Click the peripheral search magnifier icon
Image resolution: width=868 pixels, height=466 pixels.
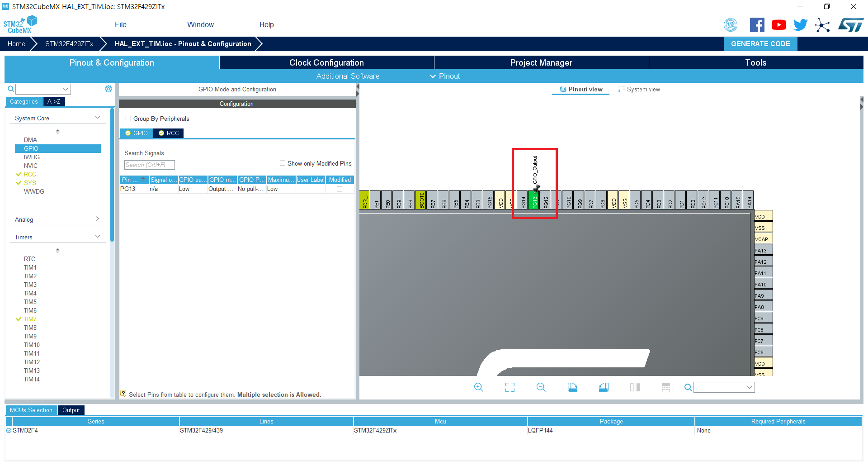pyautogui.click(x=11, y=89)
